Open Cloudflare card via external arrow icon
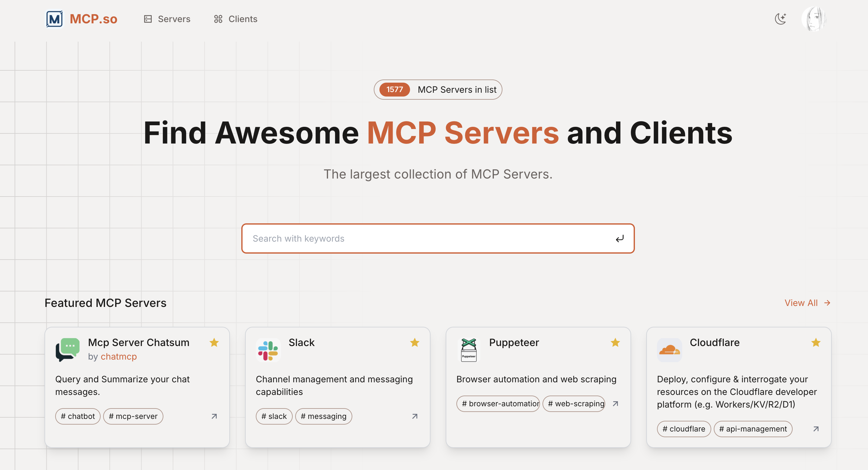 point(815,429)
